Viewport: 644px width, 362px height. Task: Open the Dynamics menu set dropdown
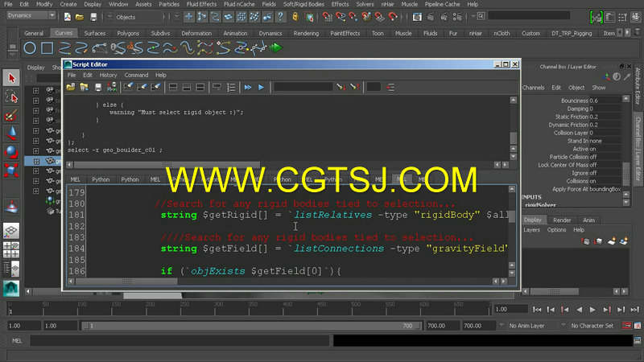coord(31,15)
